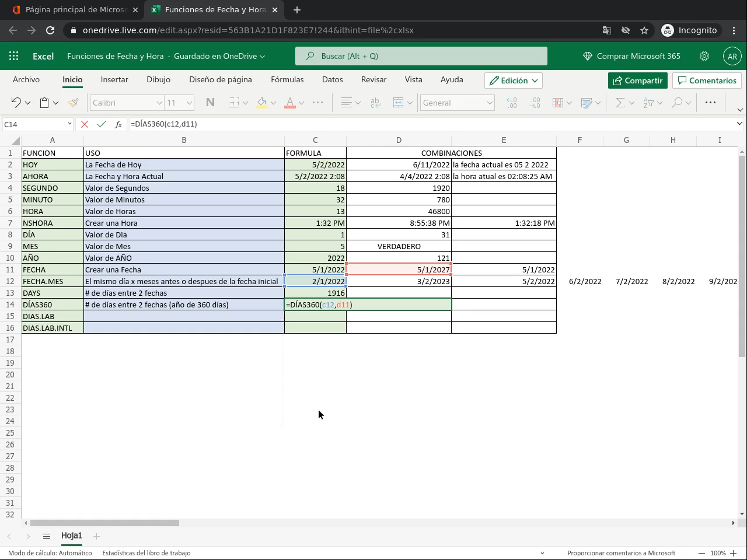Image resolution: width=747 pixels, height=560 pixels.
Task: Toggle bold formatting with the N button
Action: 210,103
